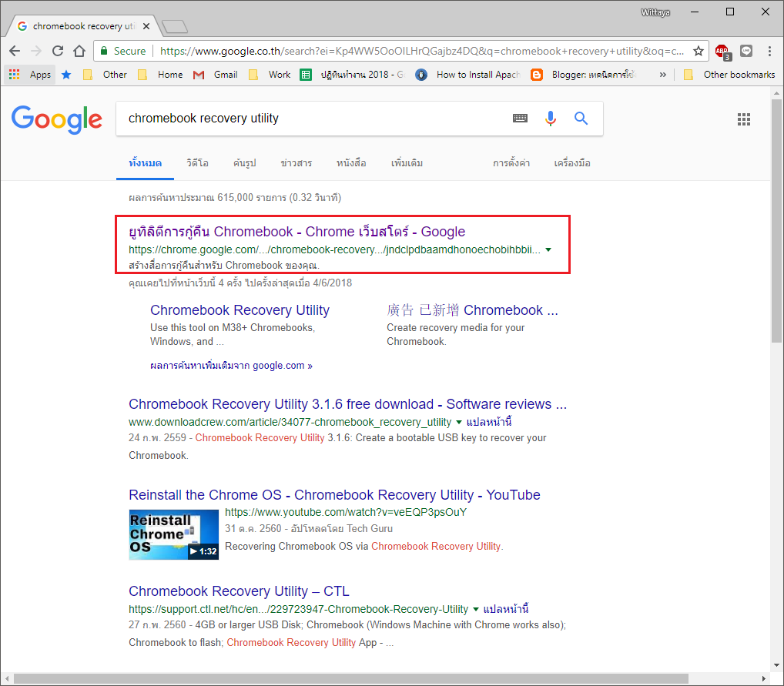Open the home page via house icon
This screenshot has width=784, height=686.
(79, 51)
